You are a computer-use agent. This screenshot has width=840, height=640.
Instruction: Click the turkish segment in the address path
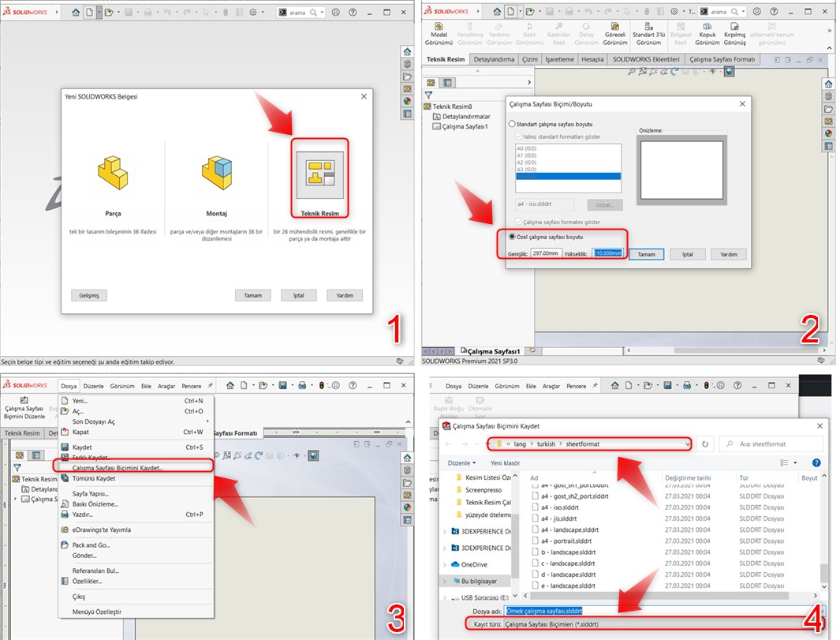coord(546,444)
